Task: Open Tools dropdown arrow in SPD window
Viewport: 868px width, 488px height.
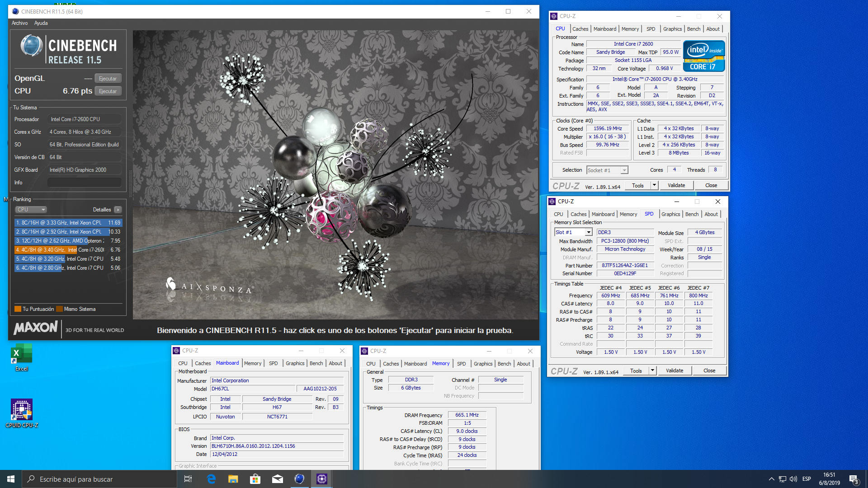Action: (652, 371)
